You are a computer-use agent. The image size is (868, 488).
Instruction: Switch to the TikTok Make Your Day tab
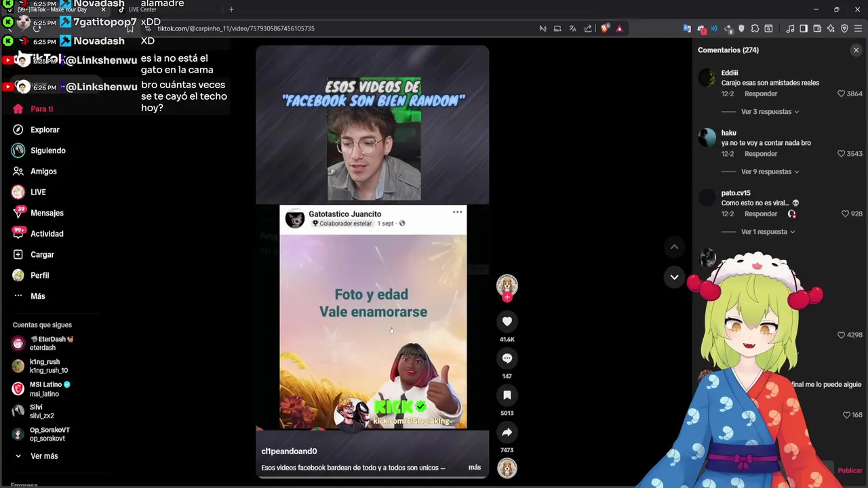point(56,9)
